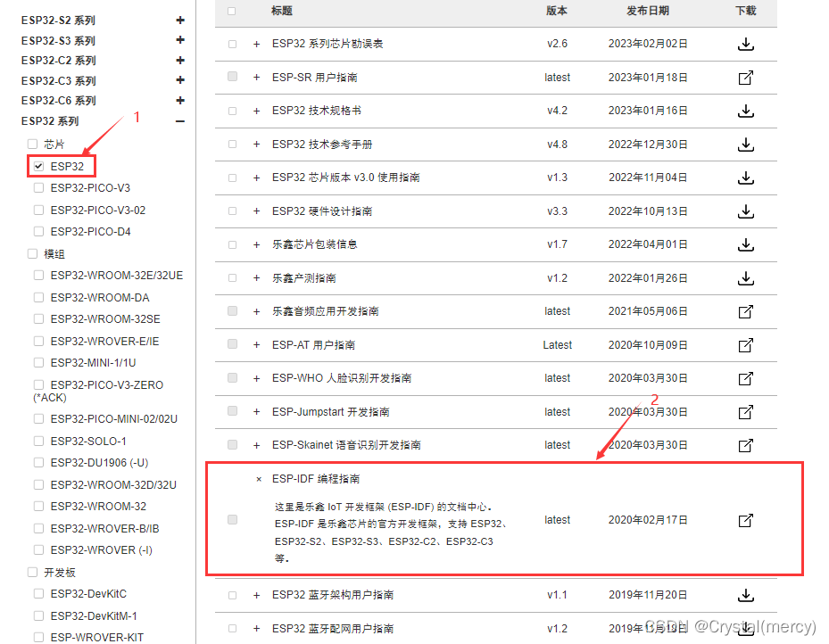Check ESP32-PICO-V3 checkbox

pyautogui.click(x=38, y=188)
